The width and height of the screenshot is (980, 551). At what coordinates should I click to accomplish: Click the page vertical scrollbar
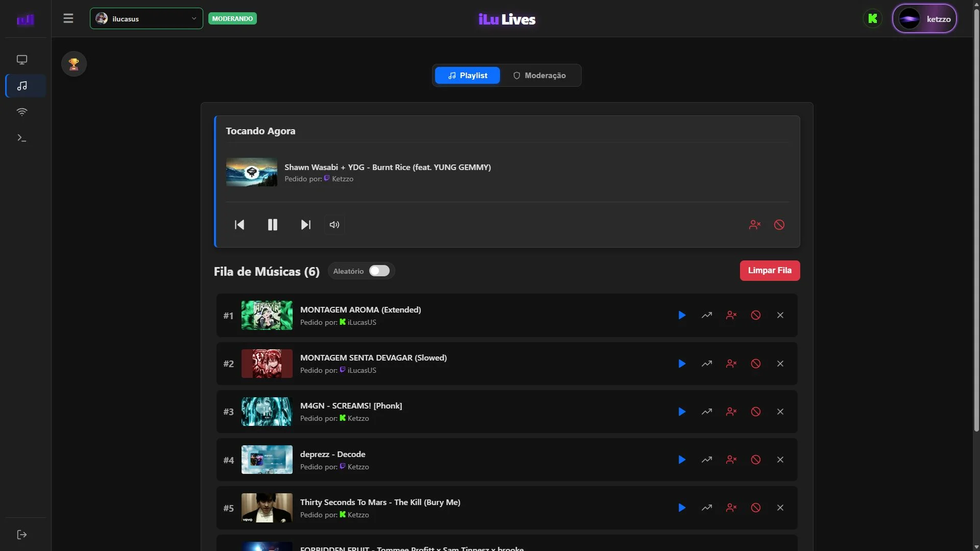(x=976, y=220)
